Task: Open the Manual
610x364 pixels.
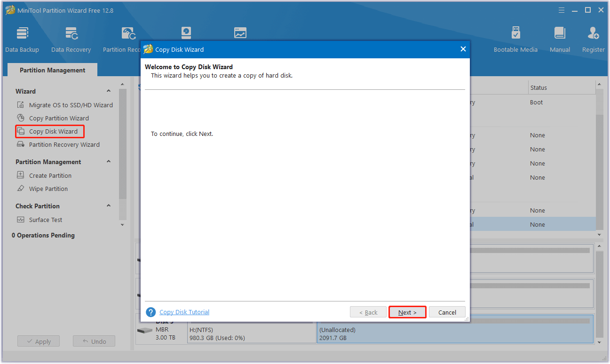Action: coord(560,40)
